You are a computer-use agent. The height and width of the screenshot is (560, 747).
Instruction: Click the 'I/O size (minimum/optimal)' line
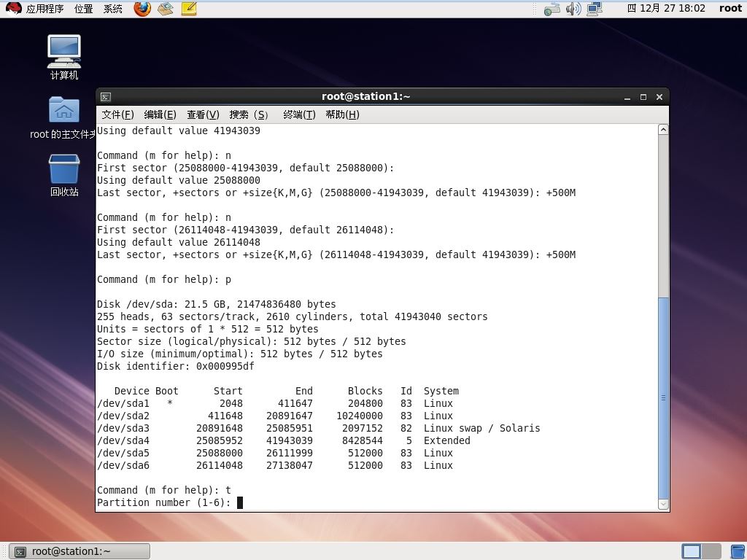(x=239, y=354)
